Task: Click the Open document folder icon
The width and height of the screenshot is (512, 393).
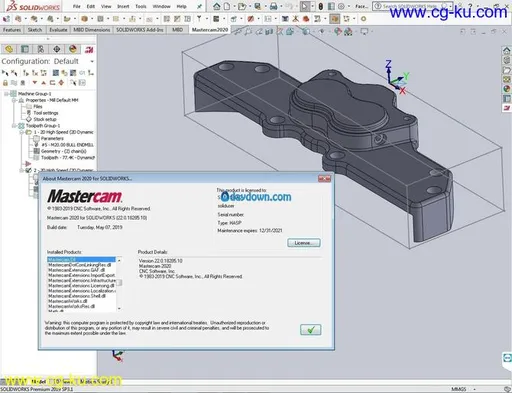Action: (x=242, y=6)
